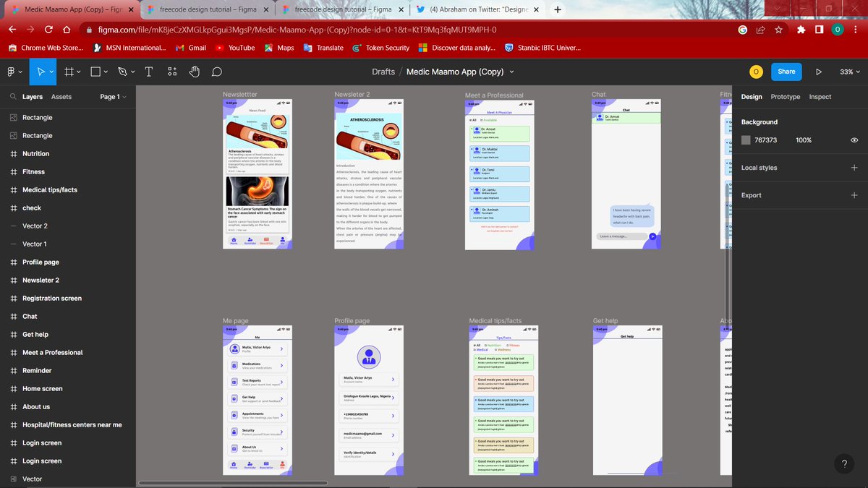Expand the Pen tool dropdown arrow

132,72
